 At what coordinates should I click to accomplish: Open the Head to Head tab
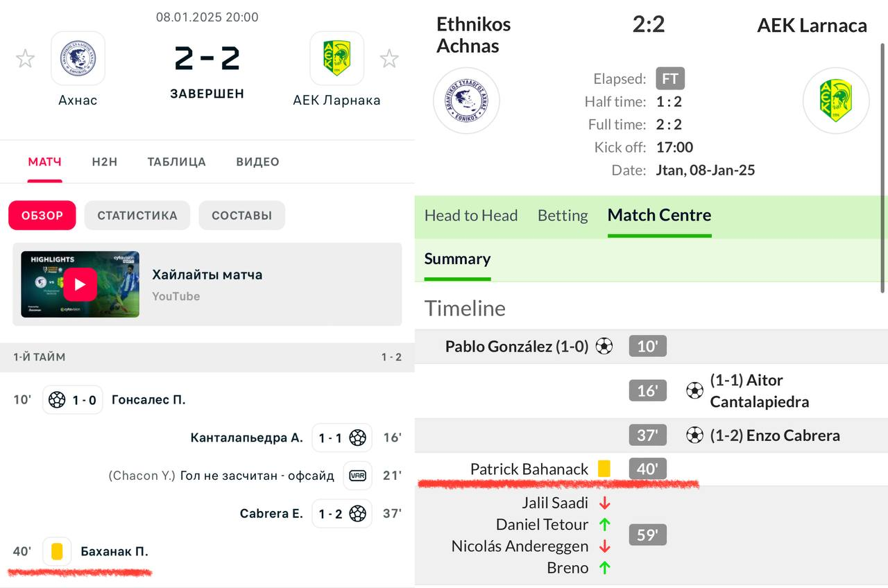click(x=471, y=216)
